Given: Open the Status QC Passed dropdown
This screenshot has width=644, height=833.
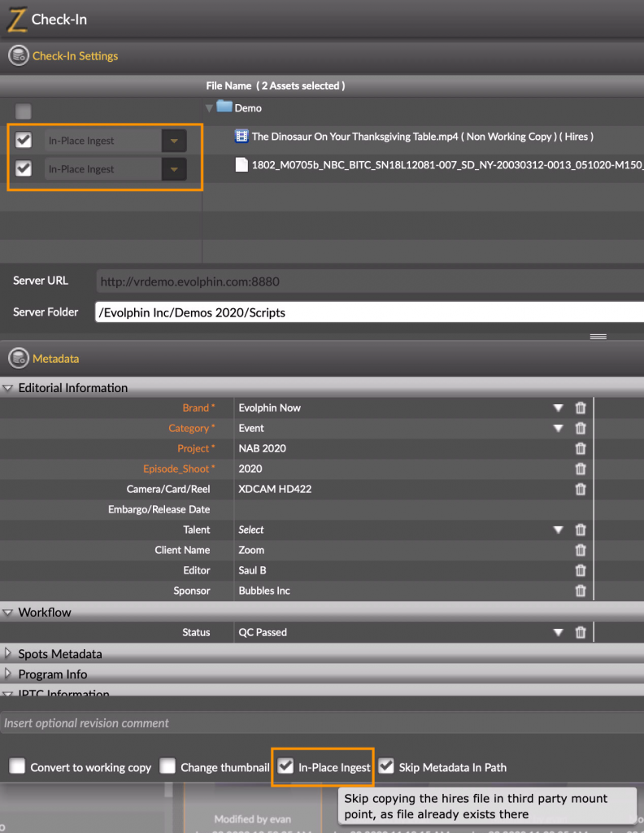Looking at the screenshot, I should pos(558,632).
